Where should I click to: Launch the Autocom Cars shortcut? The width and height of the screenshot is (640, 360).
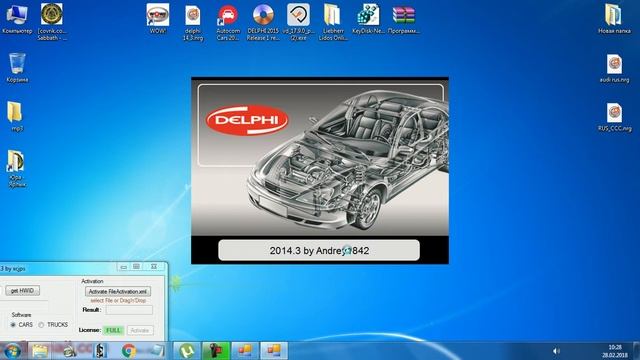(x=228, y=23)
